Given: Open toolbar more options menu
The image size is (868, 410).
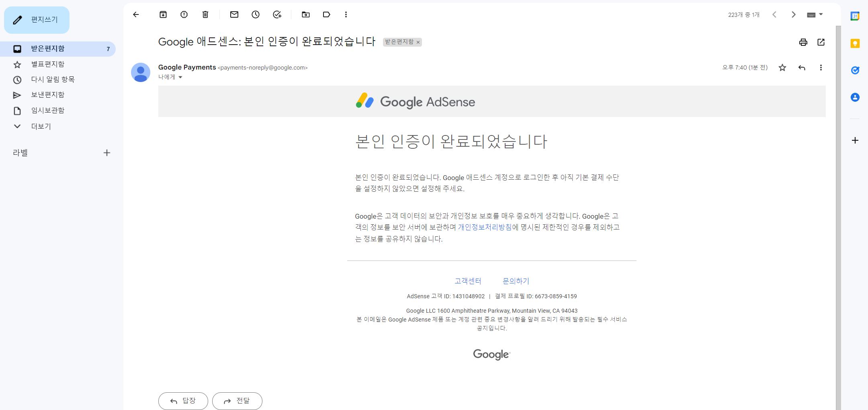Looking at the screenshot, I should 346,15.
